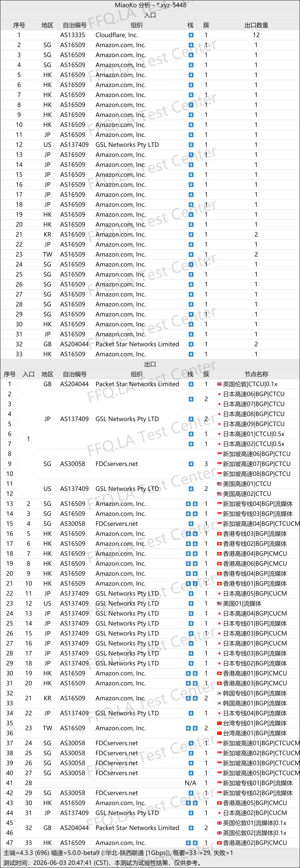This screenshot has width=300, height=868.
Task: Click the Hong Kong flag beside 香港高速04|BGP|CMCU
Action: 219,554
